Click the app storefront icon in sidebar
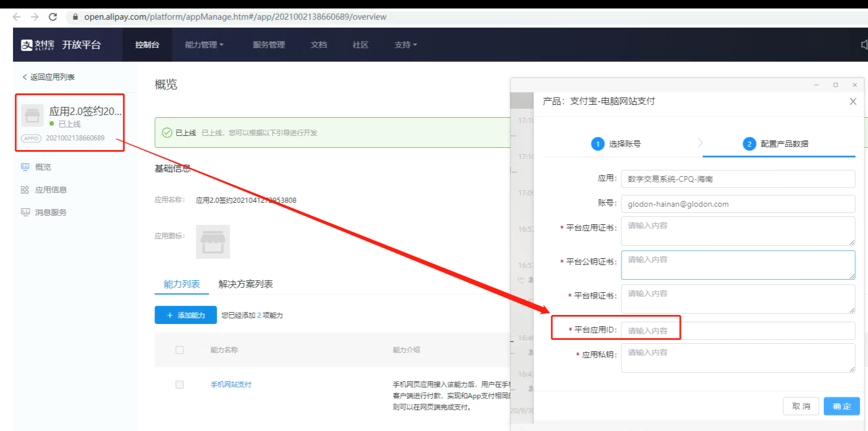The image size is (868, 431). [32, 116]
